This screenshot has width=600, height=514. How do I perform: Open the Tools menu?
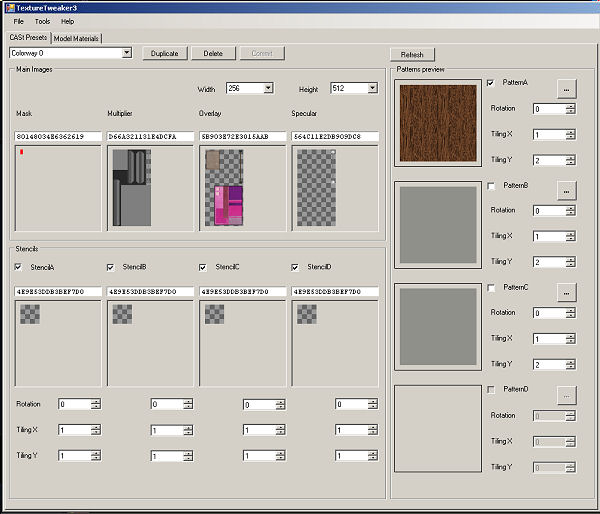point(42,21)
